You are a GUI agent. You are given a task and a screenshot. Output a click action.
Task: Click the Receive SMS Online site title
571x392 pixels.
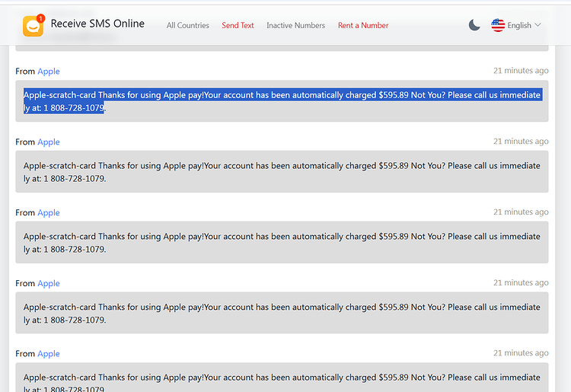tap(97, 24)
